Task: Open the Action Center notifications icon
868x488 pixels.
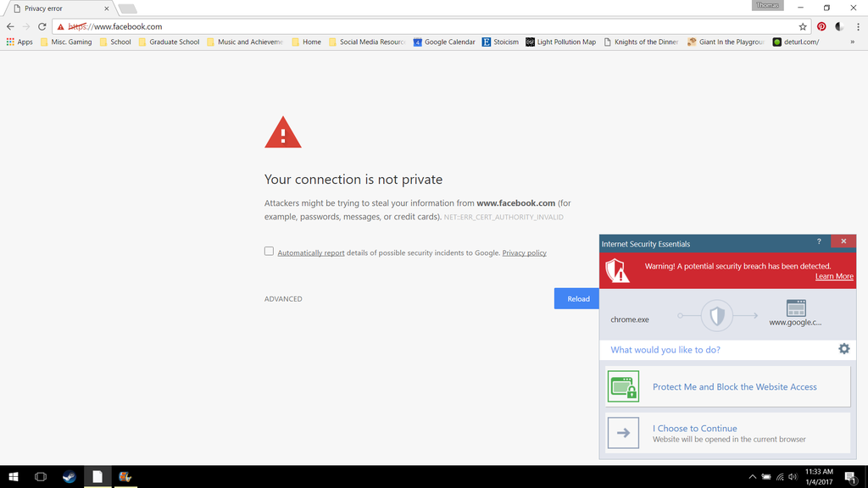Action: tap(851, 477)
